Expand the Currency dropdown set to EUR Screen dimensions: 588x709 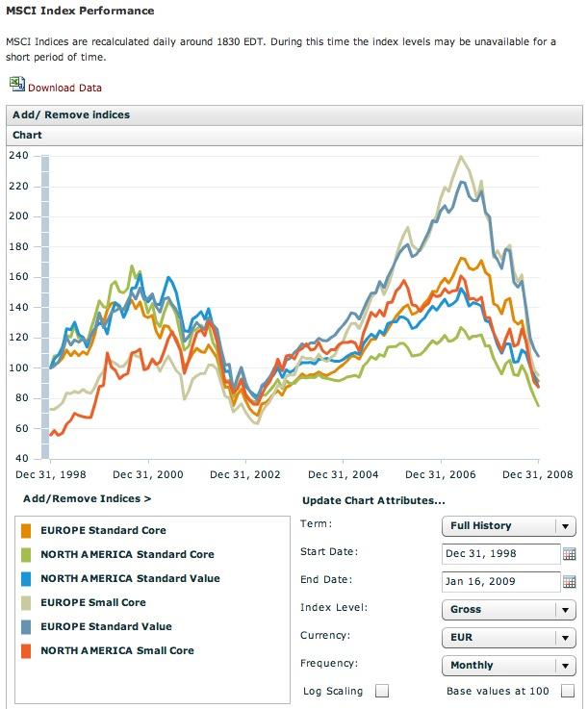pos(507,637)
